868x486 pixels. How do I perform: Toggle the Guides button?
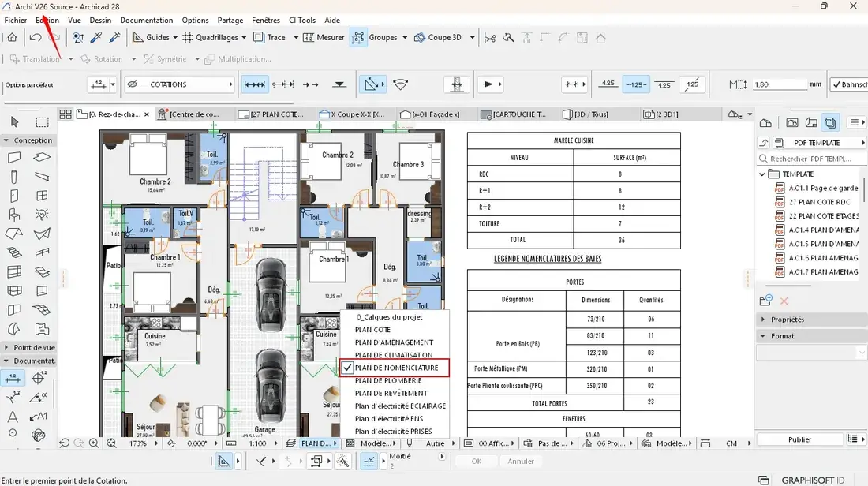click(x=151, y=38)
